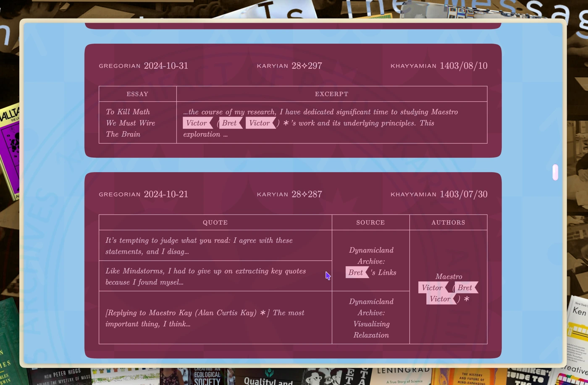This screenshot has height=385, width=588.
Task: Click the Karyian date 28✧287
Action: (307, 194)
